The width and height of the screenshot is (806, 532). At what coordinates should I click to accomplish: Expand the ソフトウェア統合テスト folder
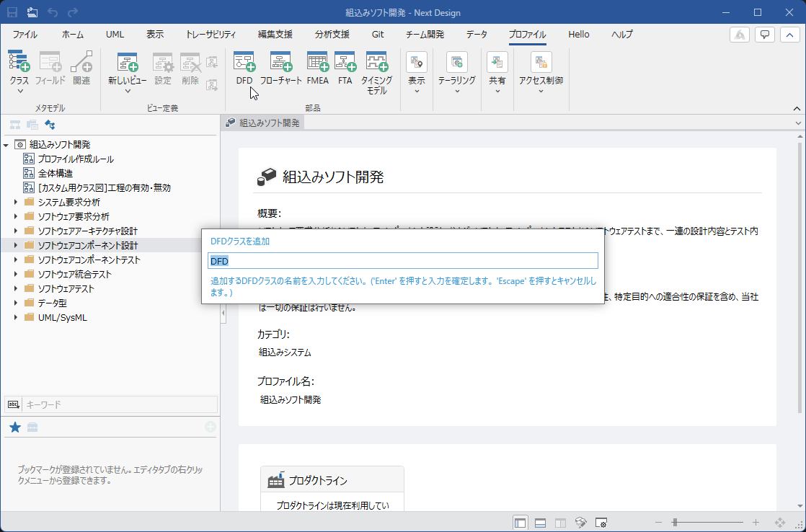(x=15, y=274)
